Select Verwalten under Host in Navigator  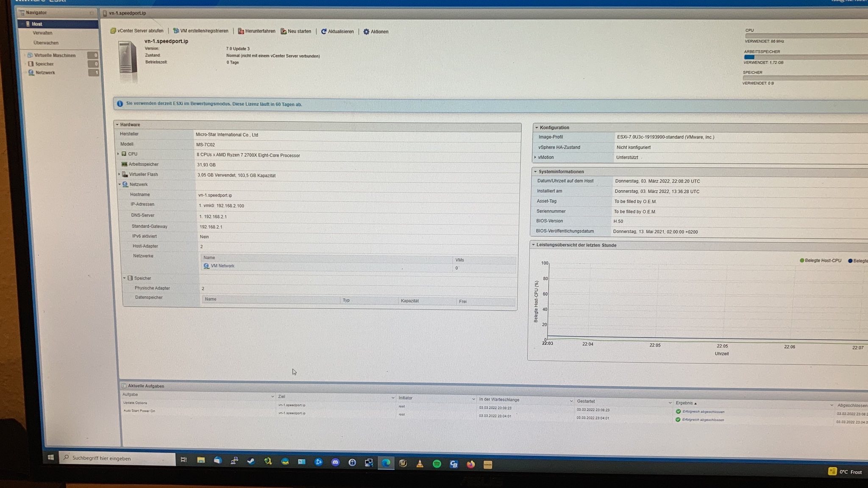(42, 33)
